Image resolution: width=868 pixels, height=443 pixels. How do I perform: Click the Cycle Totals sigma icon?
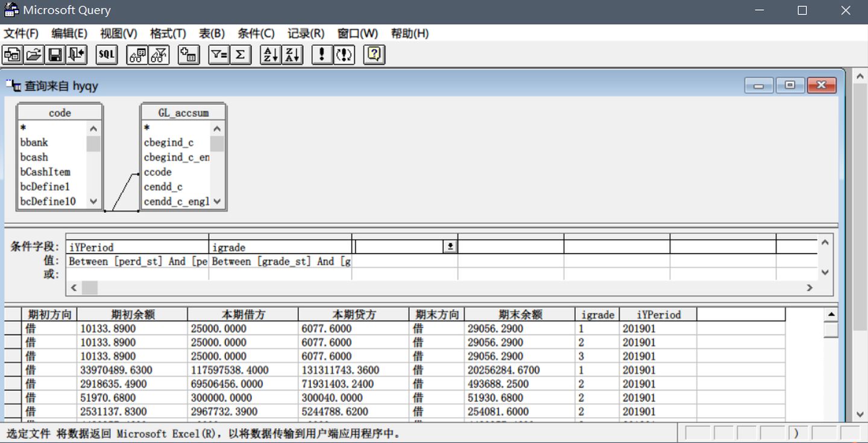click(x=240, y=55)
